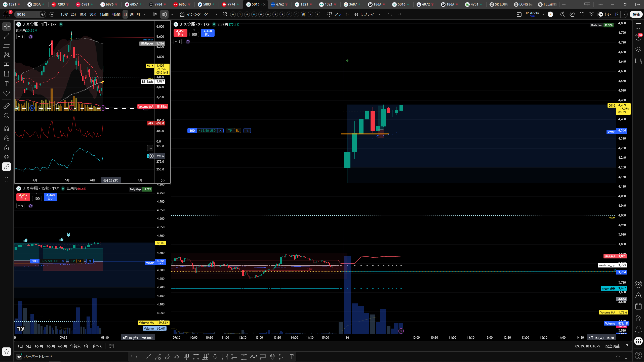The height and width of the screenshot is (362, 644).
Task: Toggle stay in drawing mode pencil-lock
Action: tap(7, 138)
